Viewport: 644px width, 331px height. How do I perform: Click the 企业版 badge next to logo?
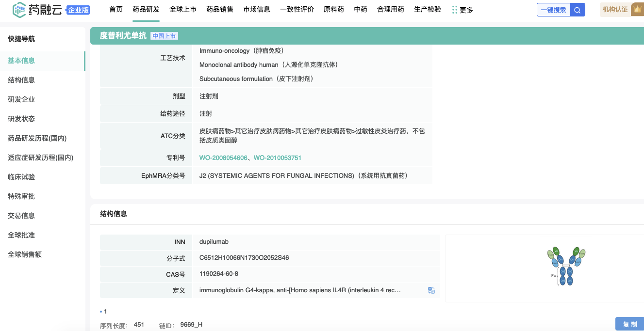point(78,10)
